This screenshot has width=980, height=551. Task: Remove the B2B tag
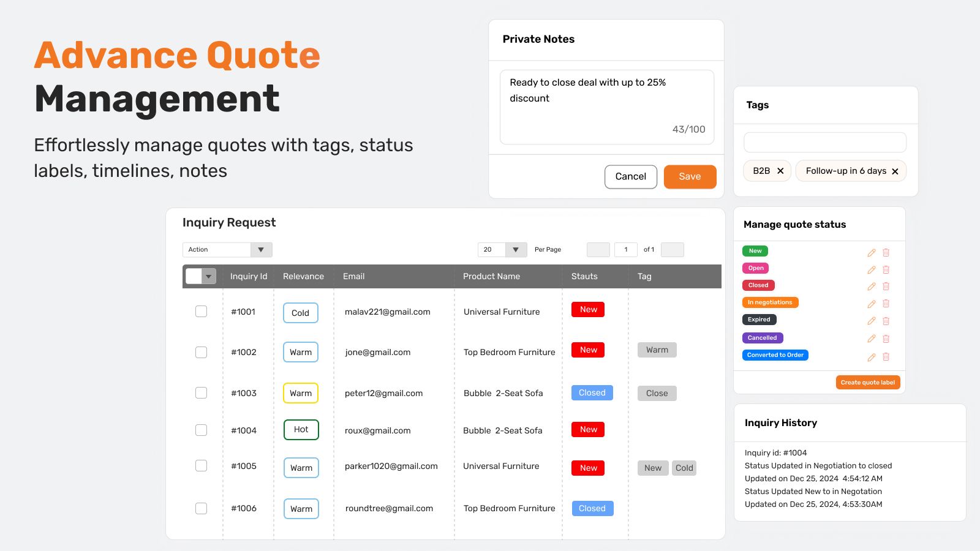coord(780,171)
